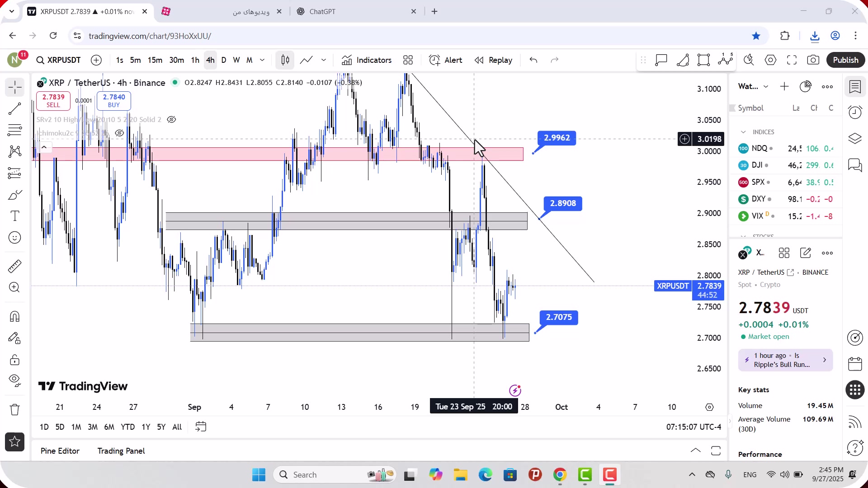This screenshot has height=488, width=868.
Task: Open the chart patterns tool
Action: (x=15, y=151)
